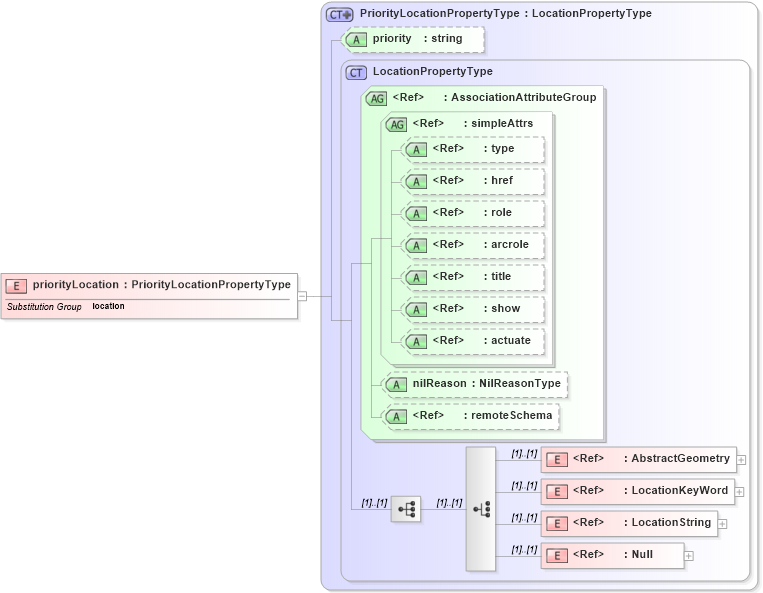Screen dimensions: 763x593
Task: Click [1]..[1] cardinality beside Null
Action: (524, 549)
